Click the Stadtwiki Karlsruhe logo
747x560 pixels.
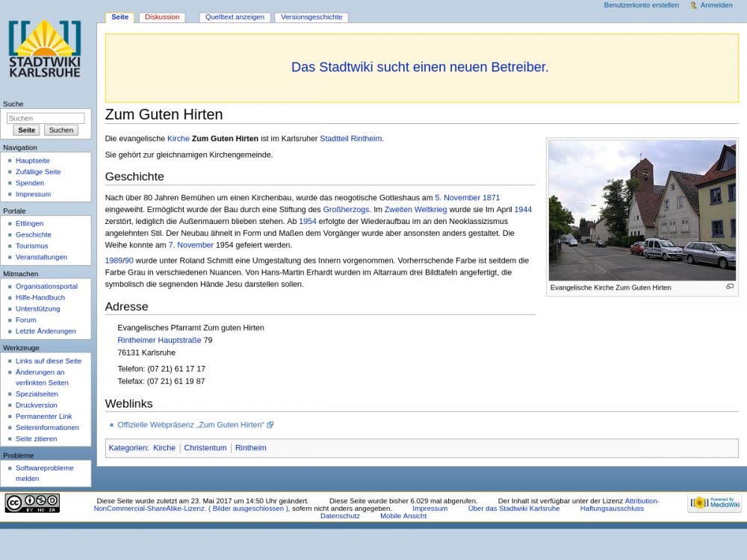[45, 49]
